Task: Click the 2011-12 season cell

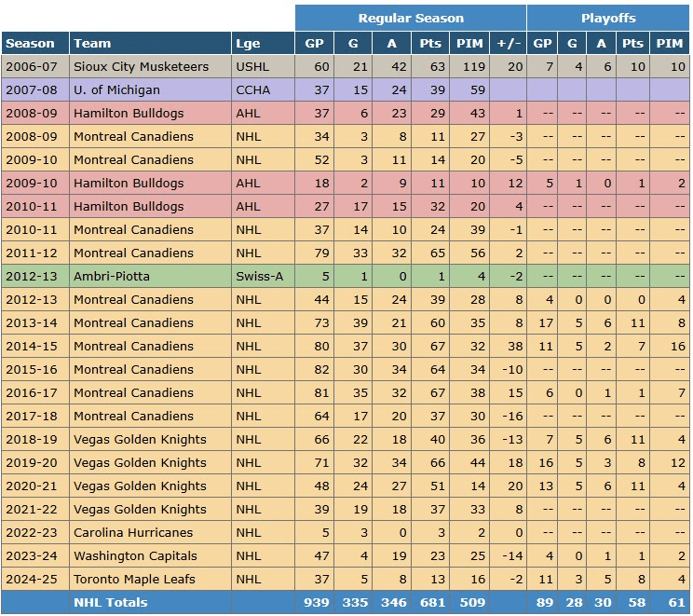Action: (x=34, y=253)
